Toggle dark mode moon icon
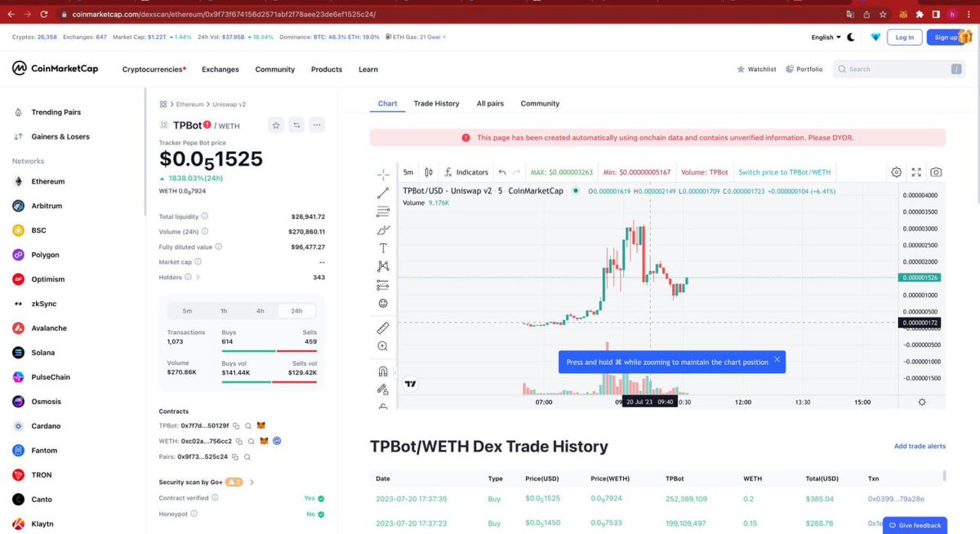 pos(850,37)
